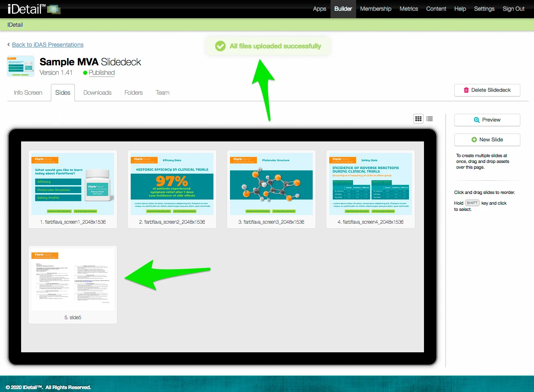Open Settings in top navigation
This screenshot has width=534, height=392.
484,9
